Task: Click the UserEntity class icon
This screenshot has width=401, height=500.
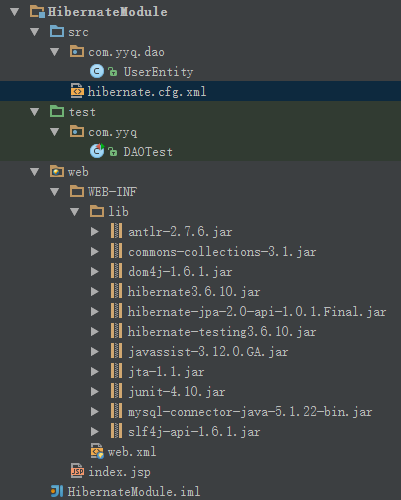Action: tap(97, 71)
